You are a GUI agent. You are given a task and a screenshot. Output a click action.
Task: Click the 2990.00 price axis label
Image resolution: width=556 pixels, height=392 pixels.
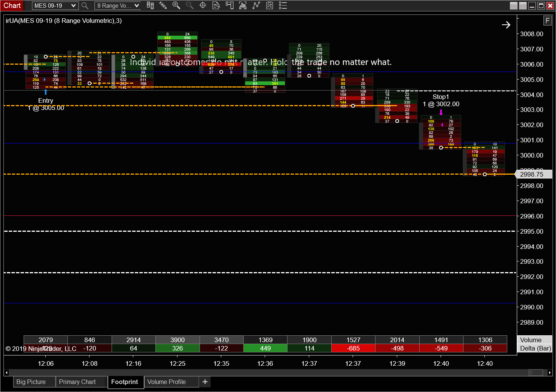pyautogui.click(x=532, y=307)
